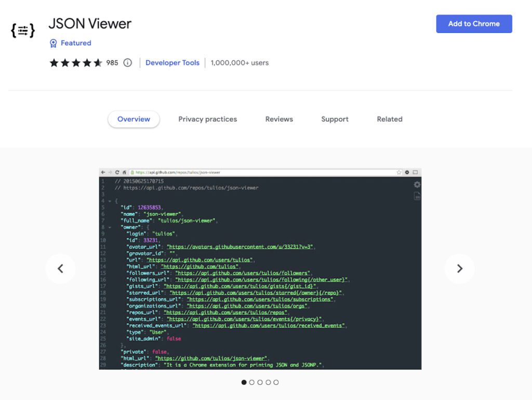Open the Support tab
This screenshot has height=400, width=532.
pyautogui.click(x=335, y=119)
